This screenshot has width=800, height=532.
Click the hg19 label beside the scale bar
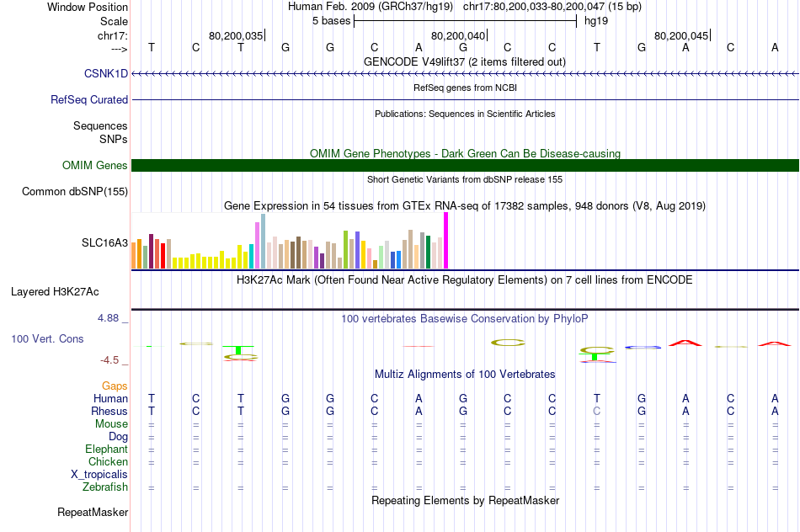(x=596, y=21)
